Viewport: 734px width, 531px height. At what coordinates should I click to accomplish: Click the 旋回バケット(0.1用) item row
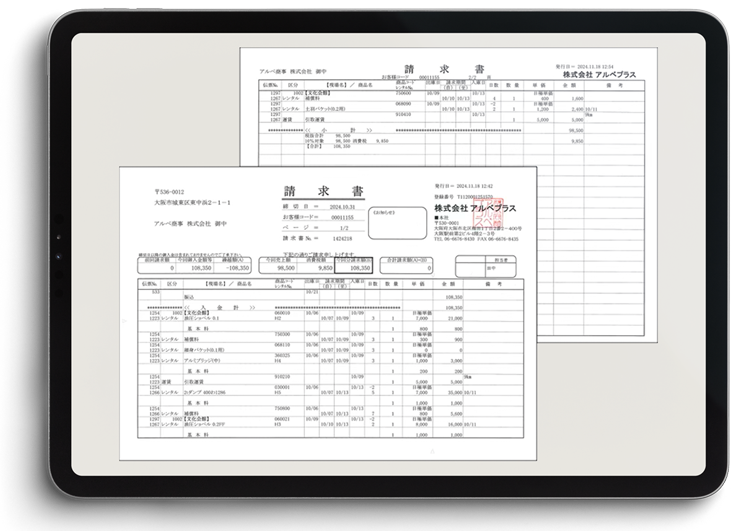205,350
